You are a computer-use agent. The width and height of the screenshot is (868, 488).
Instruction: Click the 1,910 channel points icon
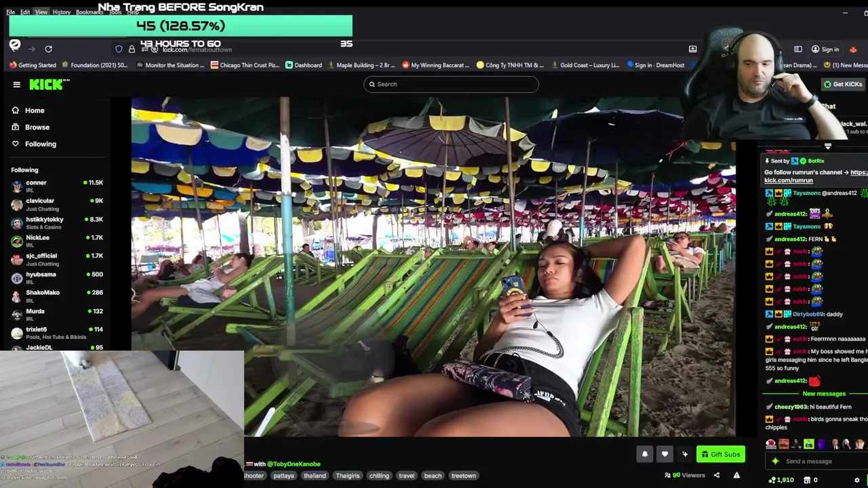[772, 480]
